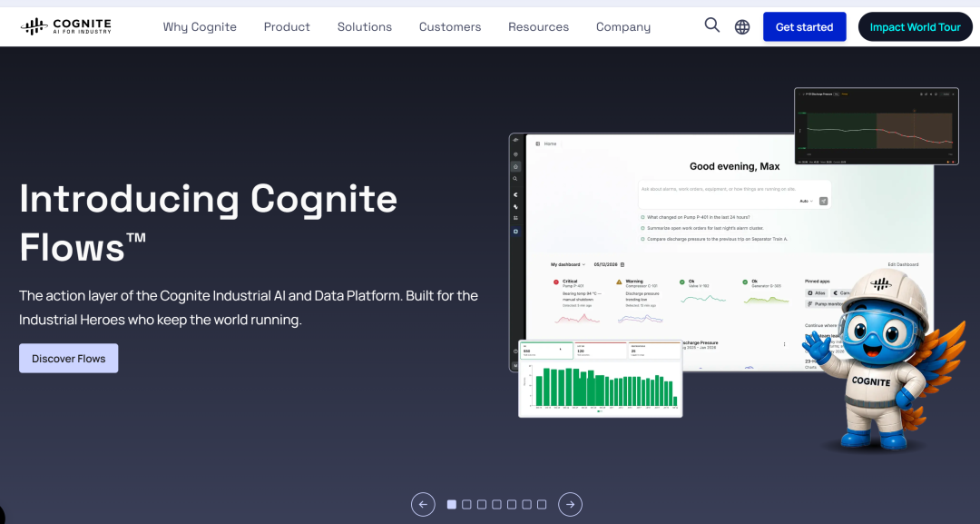Image resolution: width=980 pixels, height=524 pixels.
Task: Open the Customers menu
Action: click(450, 27)
